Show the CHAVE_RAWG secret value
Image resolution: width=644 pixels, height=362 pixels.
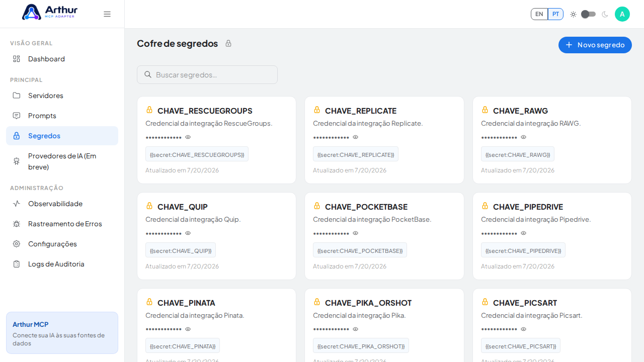click(524, 137)
